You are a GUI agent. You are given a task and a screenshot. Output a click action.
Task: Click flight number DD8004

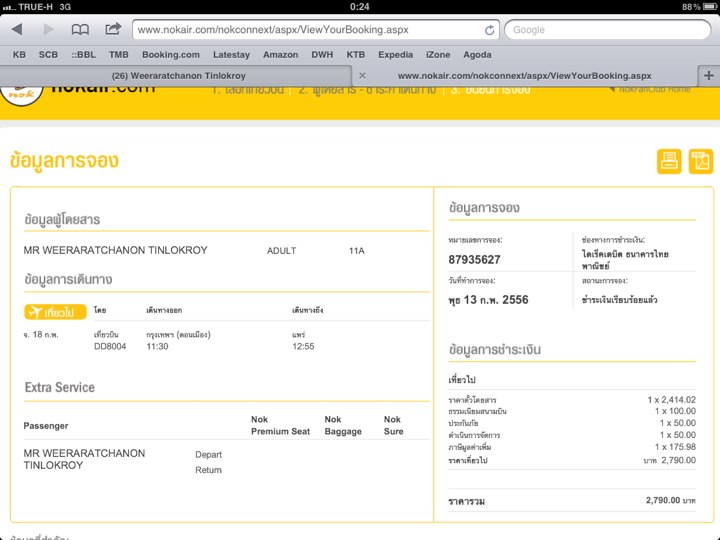tap(110, 346)
